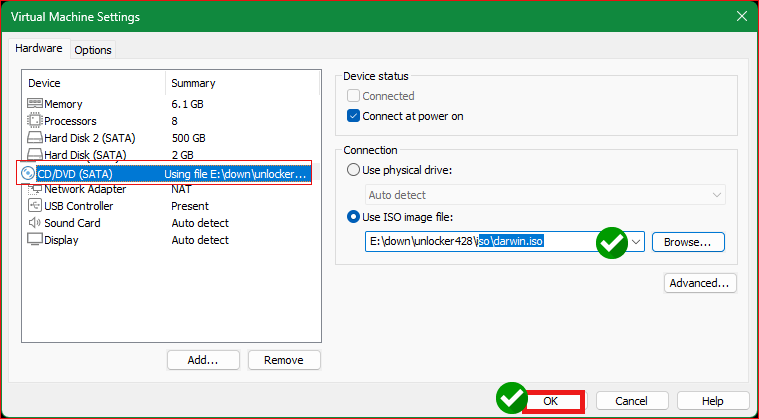Select the Network Adapter icon

click(35, 189)
